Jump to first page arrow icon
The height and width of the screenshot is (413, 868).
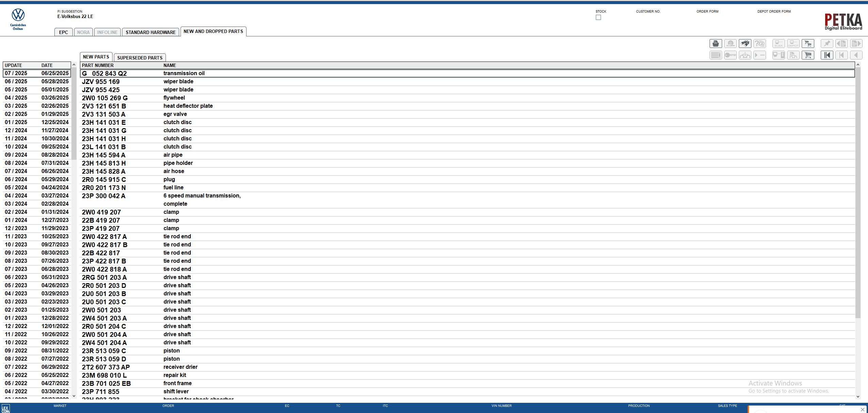pos(827,55)
